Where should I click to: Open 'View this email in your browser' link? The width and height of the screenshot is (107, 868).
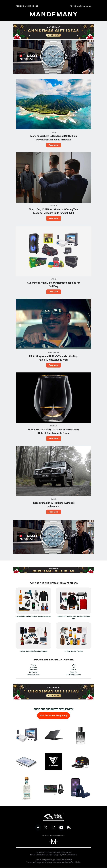[x=81, y=6]
